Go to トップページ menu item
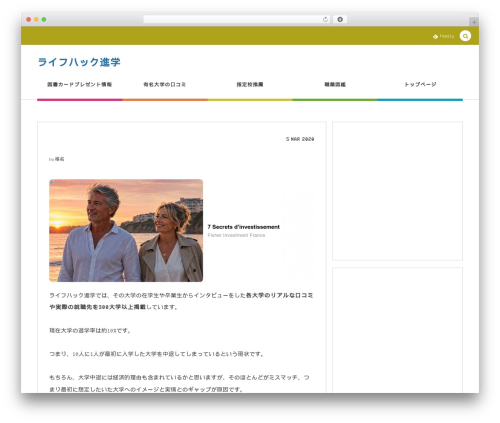 pos(420,84)
